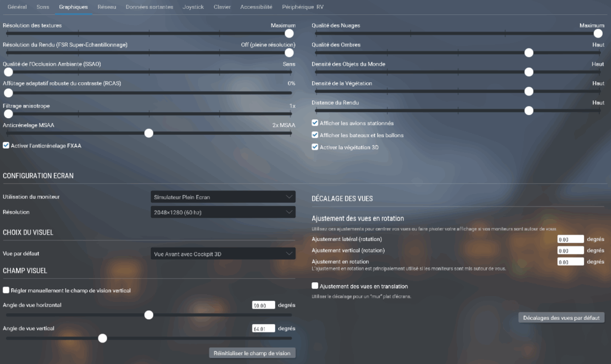The width and height of the screenshot is (611, 364).
Task: Click the Anticrénelage MSAA slider handle
Action: [149, 133]
